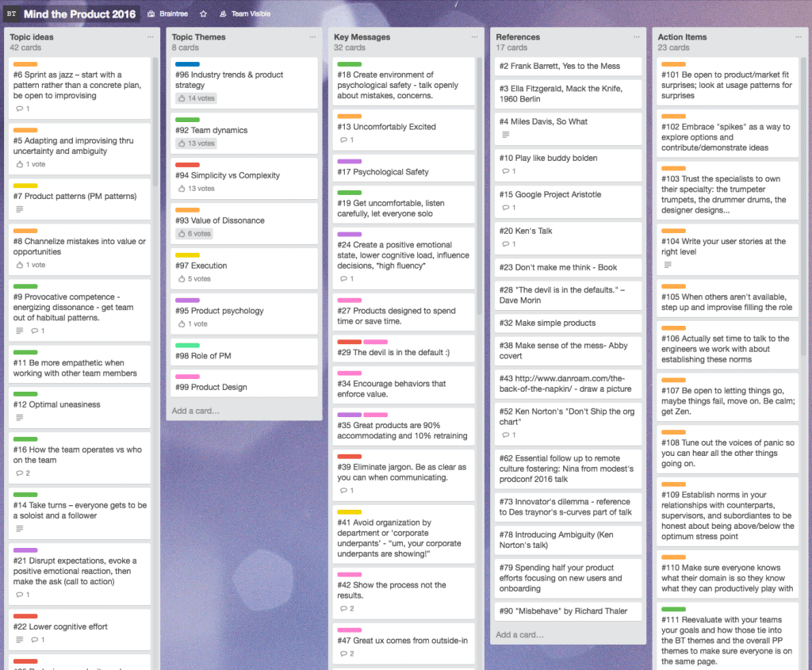Open comments badge on card #6 Sprint as jazz
This screenshot has height=670, width=812.
pyautogui.click(x=22, y=109)
